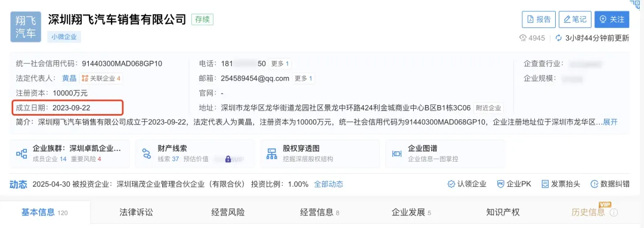Click the refresh icon beside 3小时44分钟前更新

coord(559,38)
